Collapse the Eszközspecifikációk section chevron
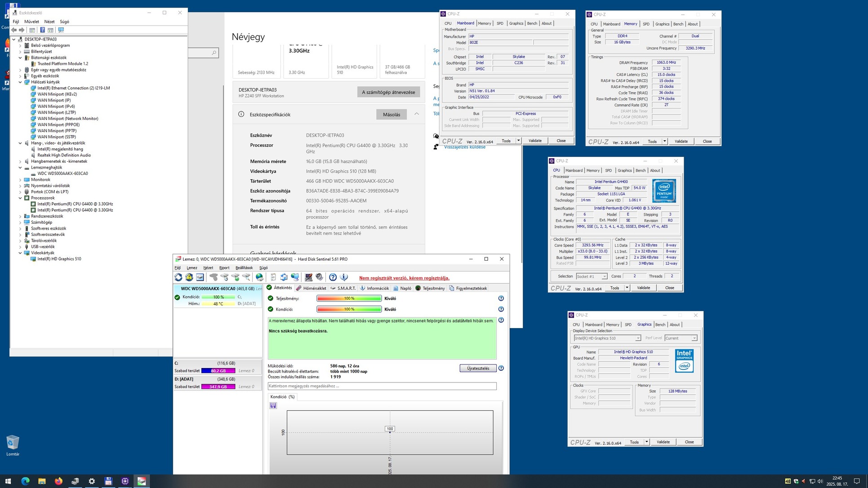 417,114
